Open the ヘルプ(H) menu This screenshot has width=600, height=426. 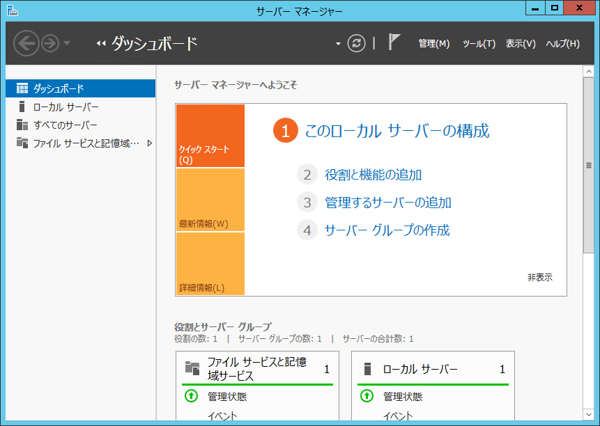point(562,44)
